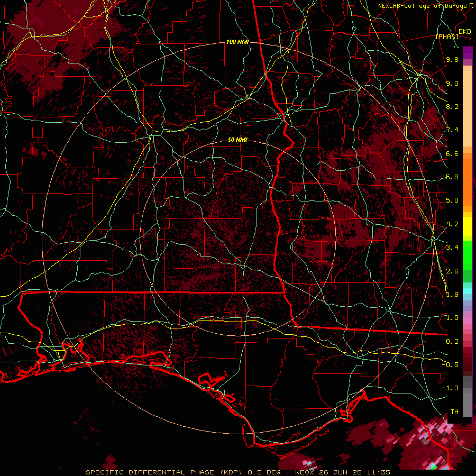
Task: Click the "DKD" label above the color scale
Action: (465, 31)
